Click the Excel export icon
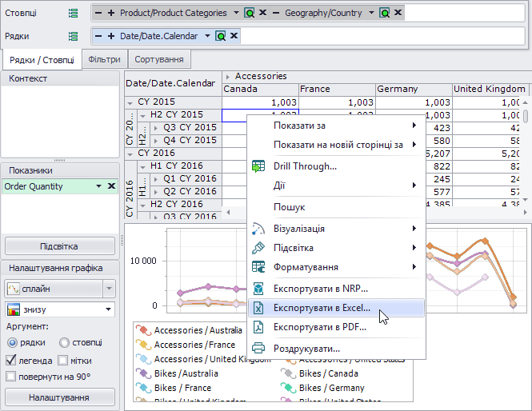Viewport: 532px width, 411px height. click(258, 308)
